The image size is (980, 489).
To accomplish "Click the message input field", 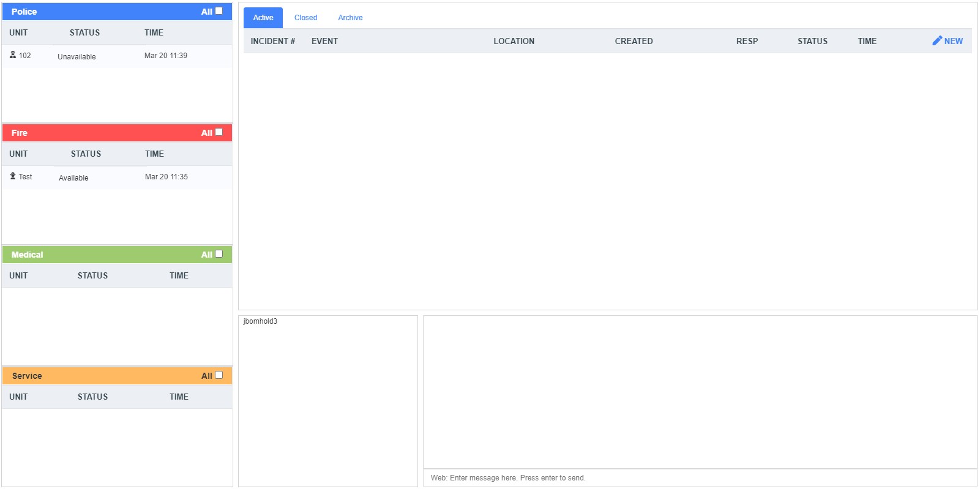I will coord(699,478).
